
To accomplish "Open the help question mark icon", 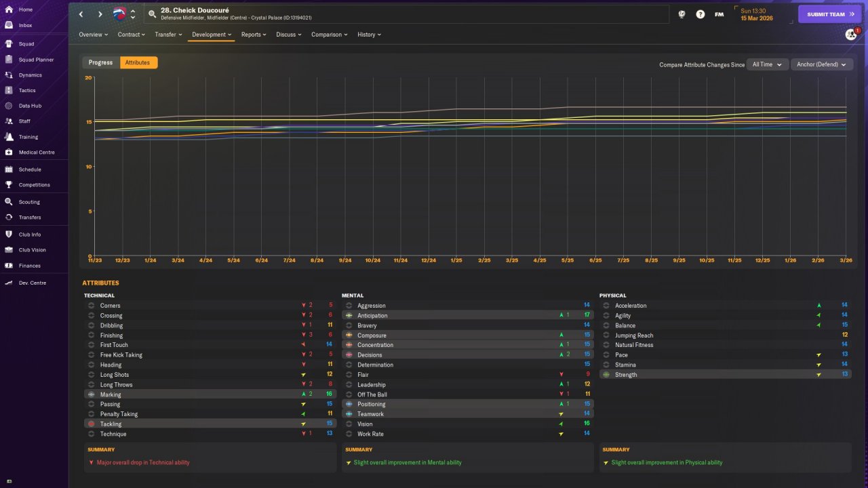I will pyautogui.click(x=700, y=14).
